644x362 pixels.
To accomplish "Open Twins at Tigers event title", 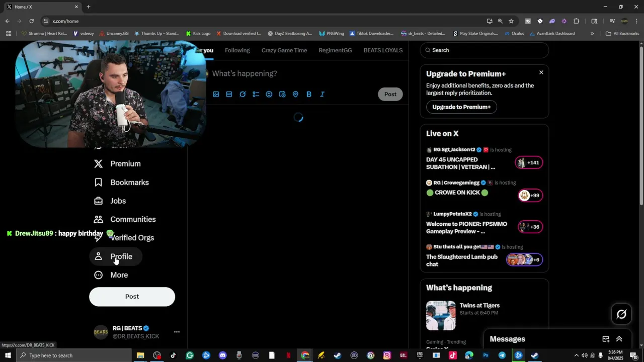I will coord(479,306).
